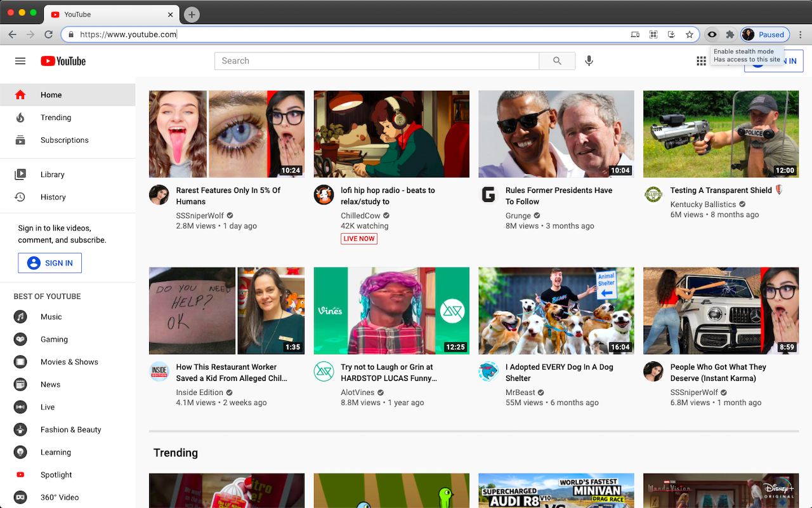Open History from the sidebar

(x=53, y=197)
